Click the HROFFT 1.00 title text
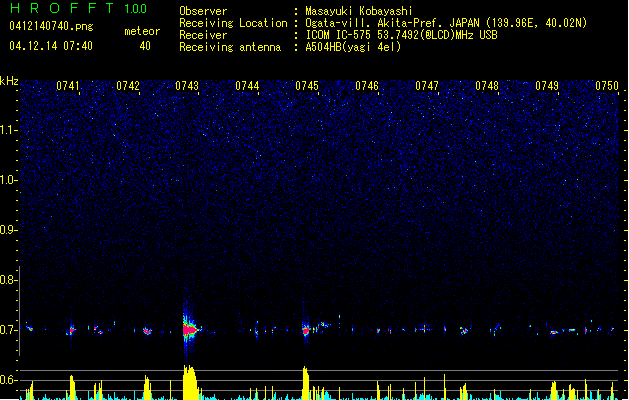 coord(78,8)
